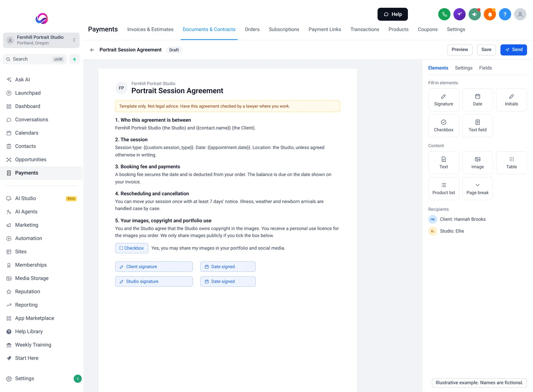This screenshot has width=533, height=392.
Task: Focus the sidebar Search field
Action: [35, 59]
